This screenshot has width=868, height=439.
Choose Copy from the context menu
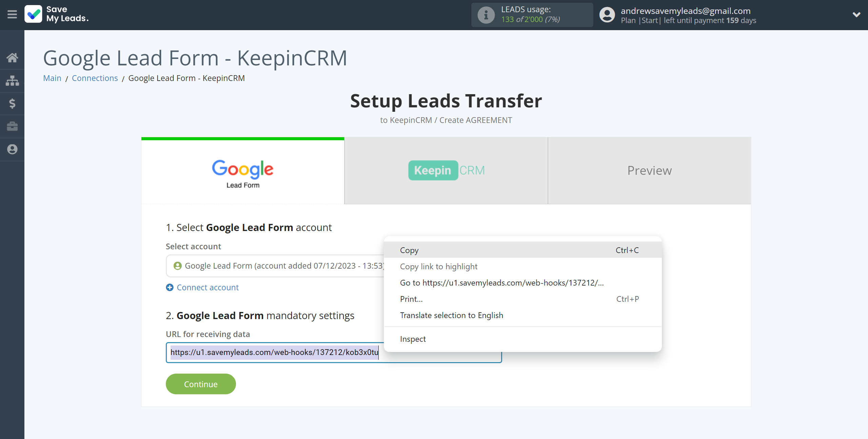tap(523, 250)
